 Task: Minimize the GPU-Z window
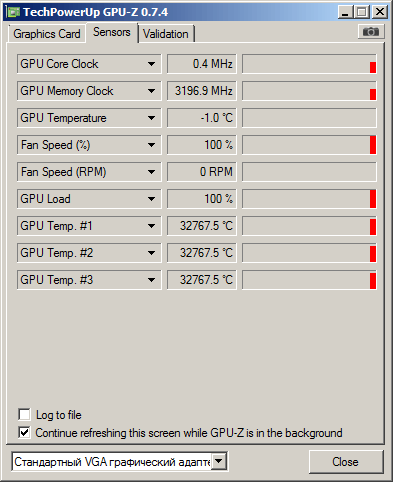click(345, 12)
